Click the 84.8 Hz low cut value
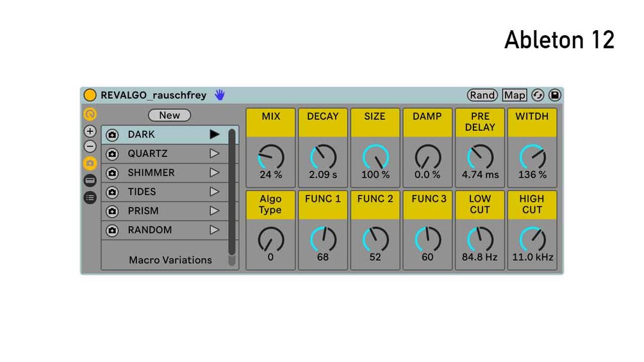The width and height of the screenshot is (644, 362). coord(480,257)
